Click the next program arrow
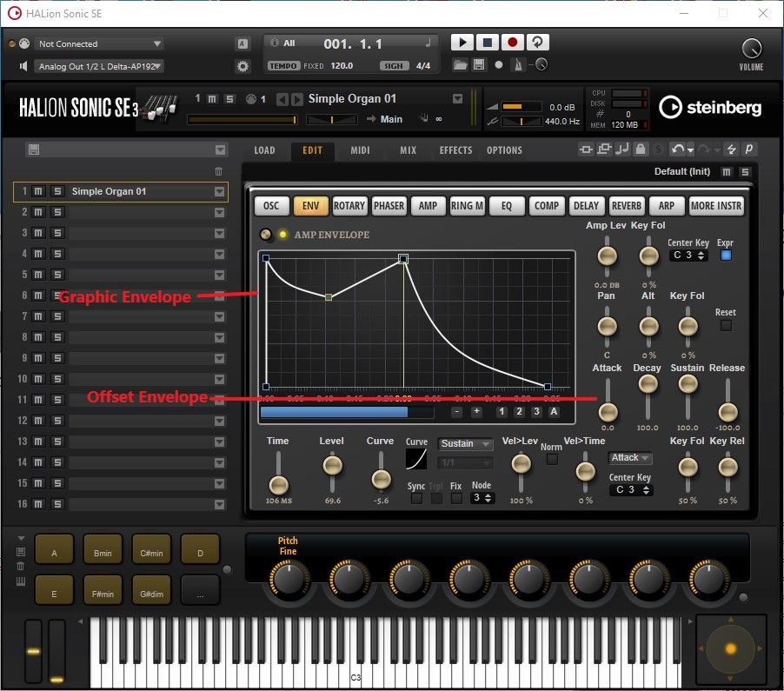 coord(297,99)
